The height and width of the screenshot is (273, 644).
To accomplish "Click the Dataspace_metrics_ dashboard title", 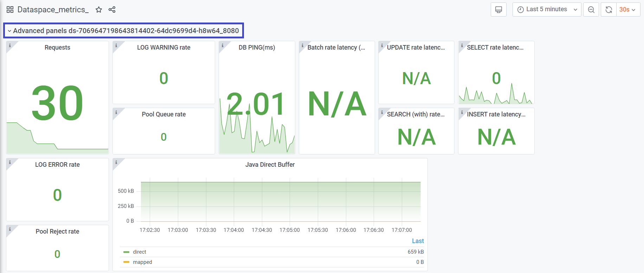I will tap(53, 9).
